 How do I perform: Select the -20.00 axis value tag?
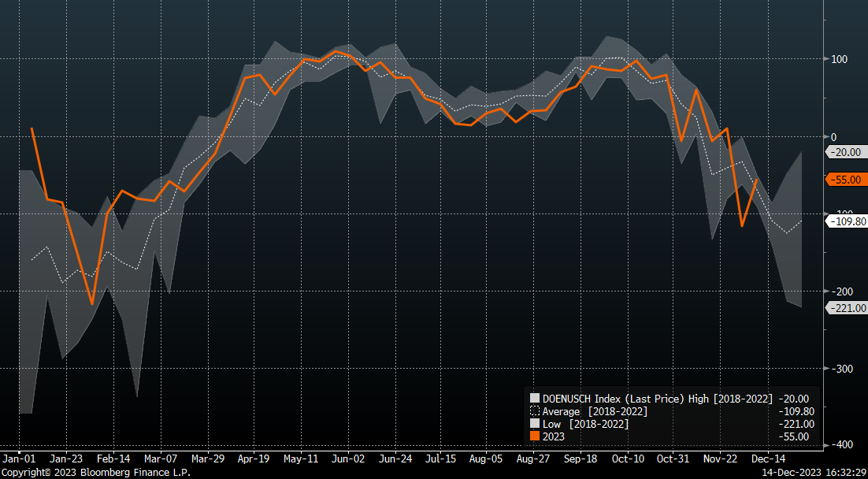tap(847, 152)
